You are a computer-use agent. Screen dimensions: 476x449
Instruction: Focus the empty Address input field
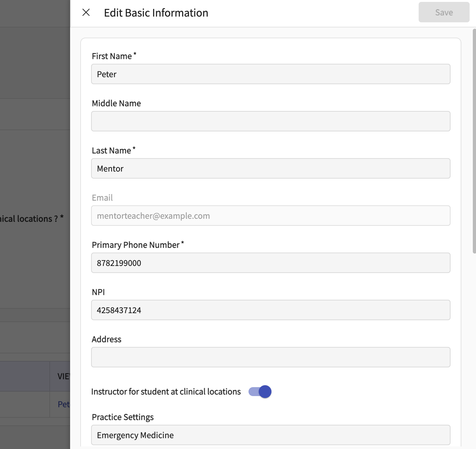270,357
